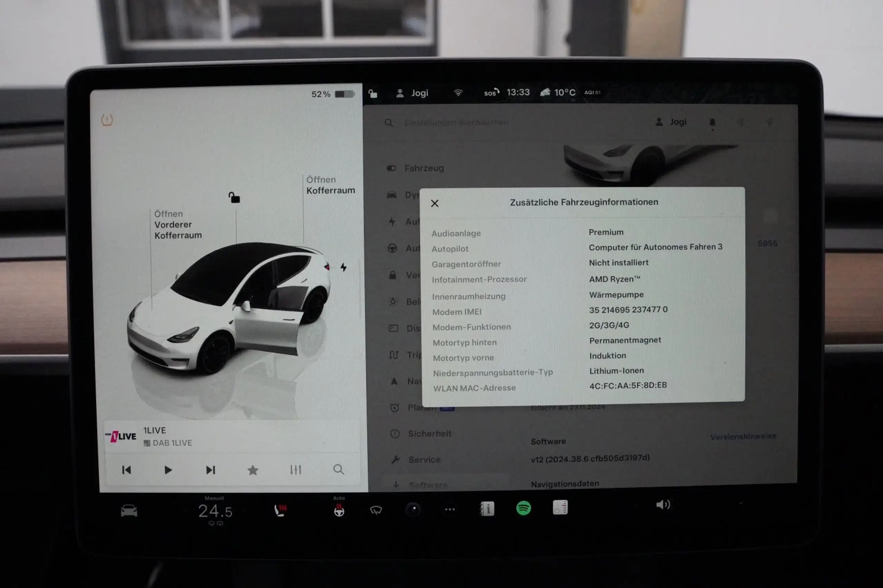Open Jogi driver profile in status bar
Screen dimensions: 883x588
(412, 93)
